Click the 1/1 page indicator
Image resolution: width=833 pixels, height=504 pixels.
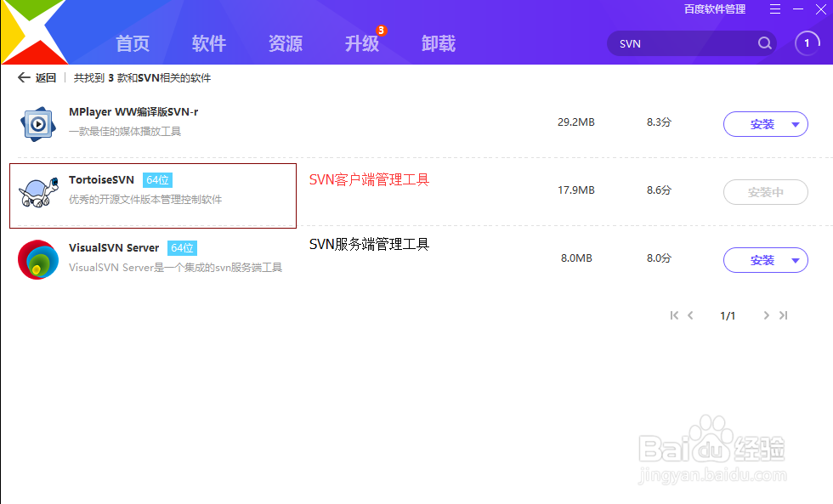coord(728,316)
